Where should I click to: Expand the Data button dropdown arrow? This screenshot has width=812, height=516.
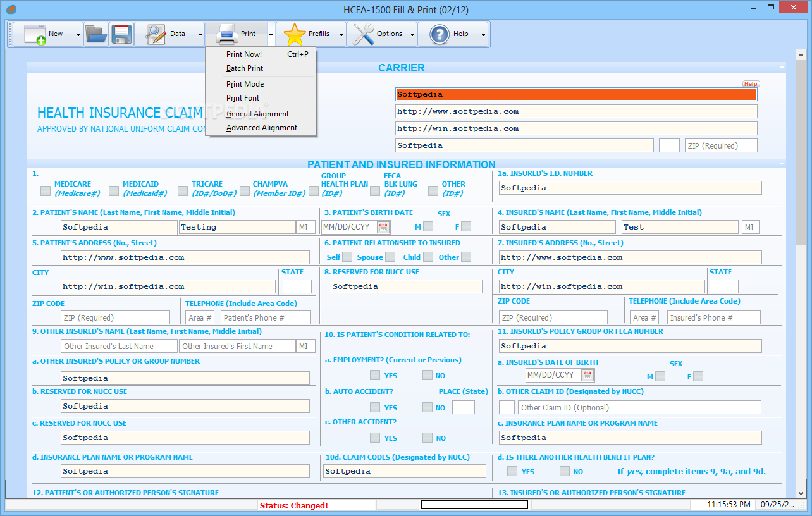click(200, 35)
